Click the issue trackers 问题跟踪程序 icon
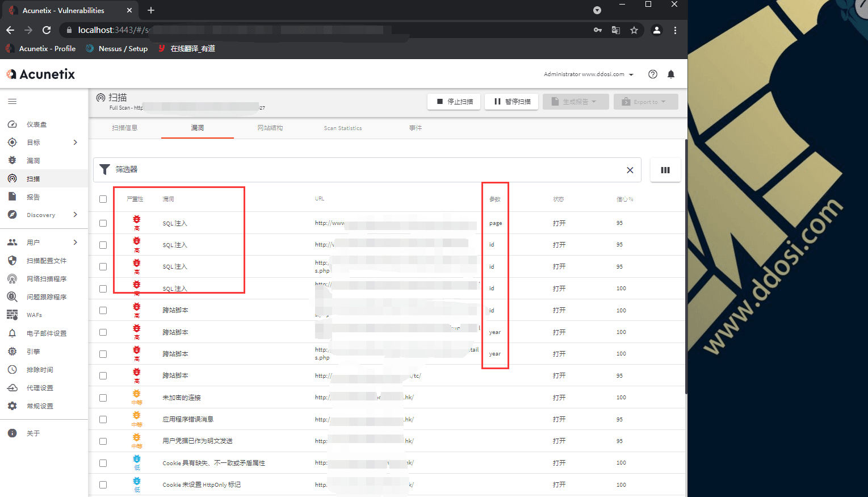 (12, 297)
